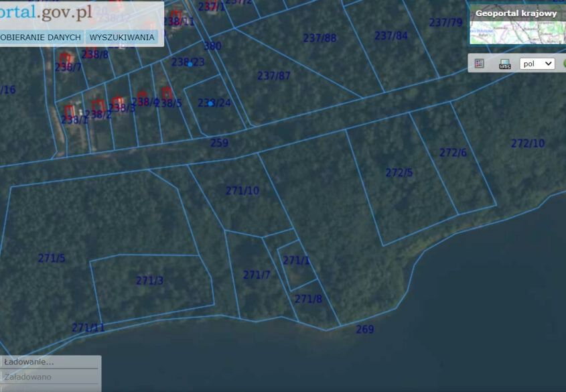Click red building marker on parcel 238/5
566x392 pixels.
tap(166, 93)
